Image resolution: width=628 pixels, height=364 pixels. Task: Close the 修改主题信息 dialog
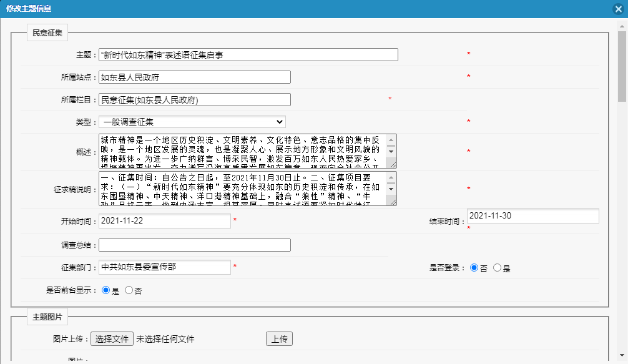(x=619, y=9)
